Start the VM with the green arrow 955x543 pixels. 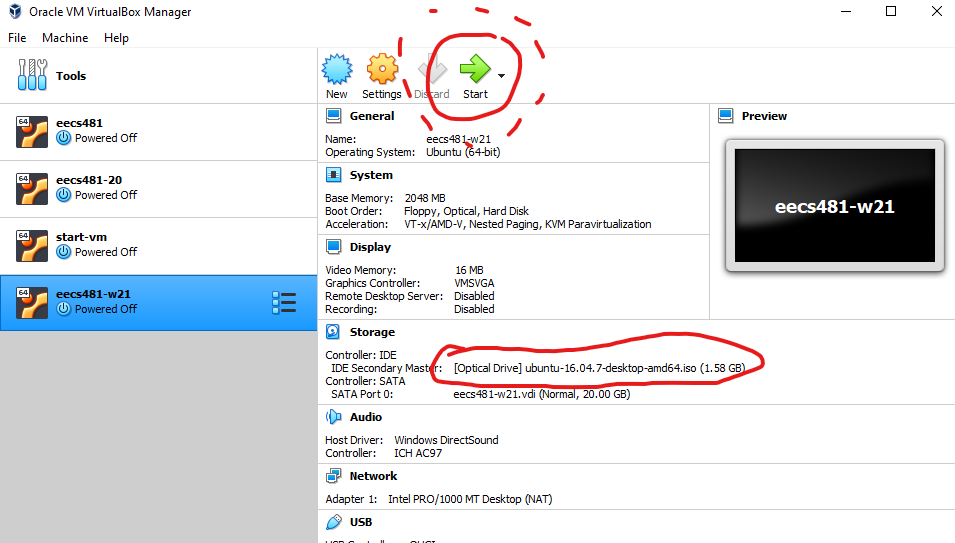click(475, 69)
